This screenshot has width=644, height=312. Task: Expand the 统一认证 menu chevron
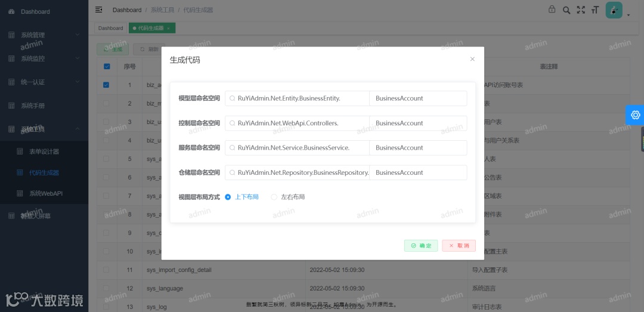tap(78, 82)
